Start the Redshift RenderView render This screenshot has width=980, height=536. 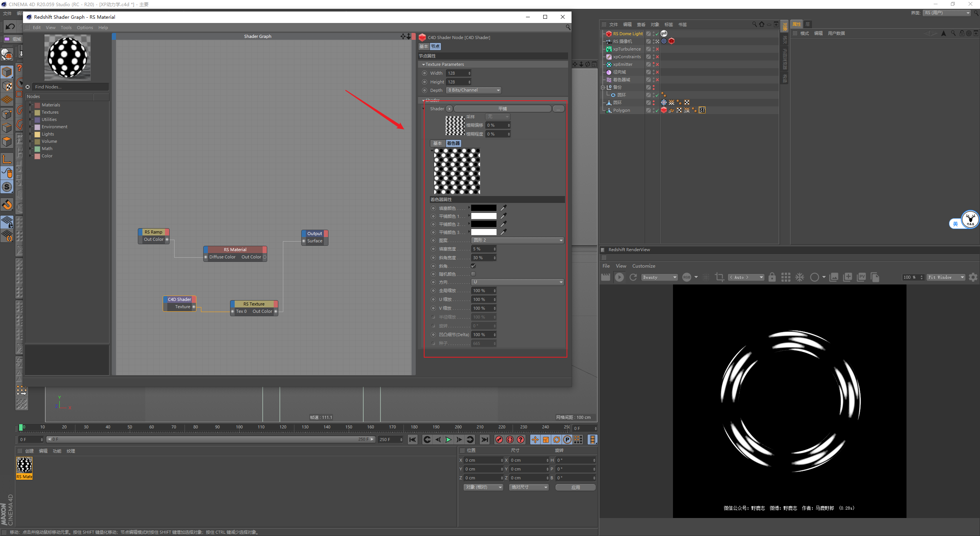click(x=619, y=277)
